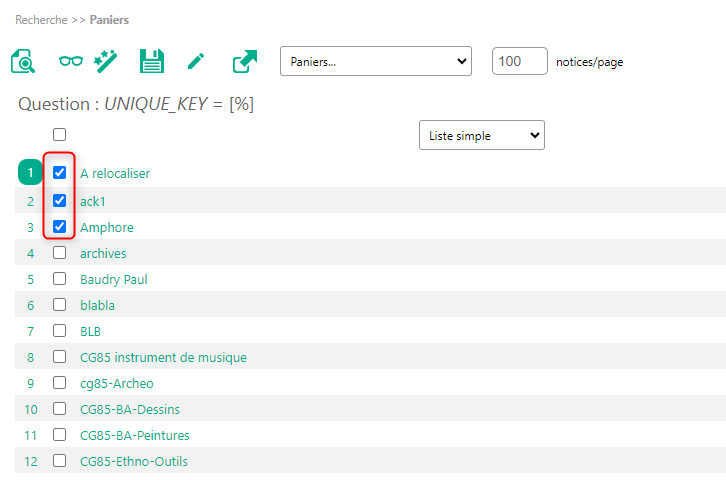The width and height of the screenshot is (726, 480).
Task: Click the pencil edit icon
Action: pyautogui.click(x=196, y=62)
